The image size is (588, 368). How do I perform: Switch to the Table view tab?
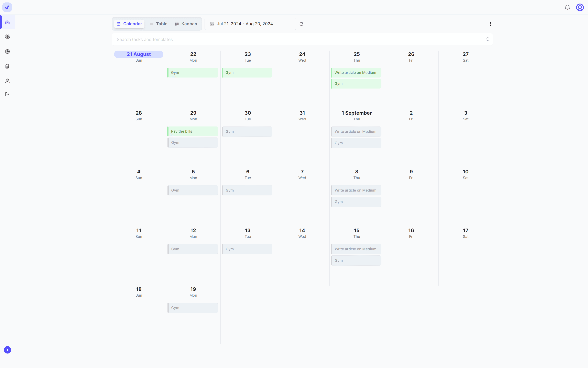pyautogui.click(x=159, y=24)
